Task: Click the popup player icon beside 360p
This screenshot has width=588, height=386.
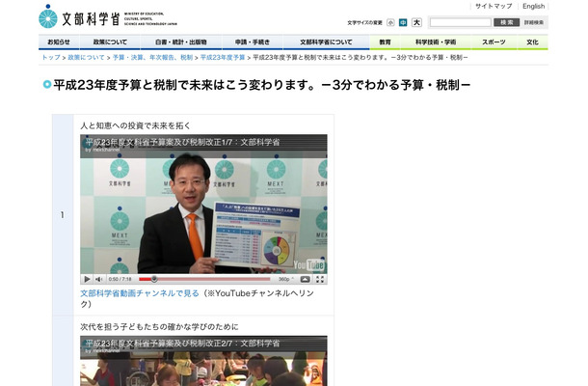Action: coord(306,279)
